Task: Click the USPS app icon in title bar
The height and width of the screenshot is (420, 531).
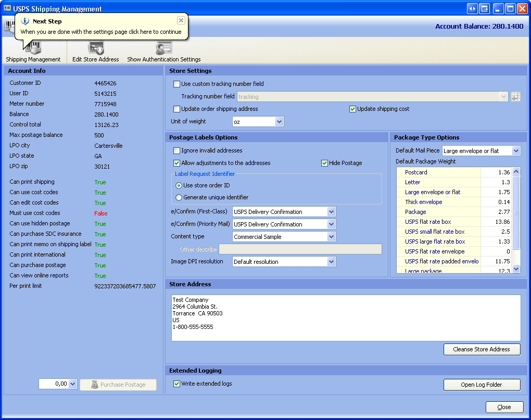Action: tap(7, 9)
